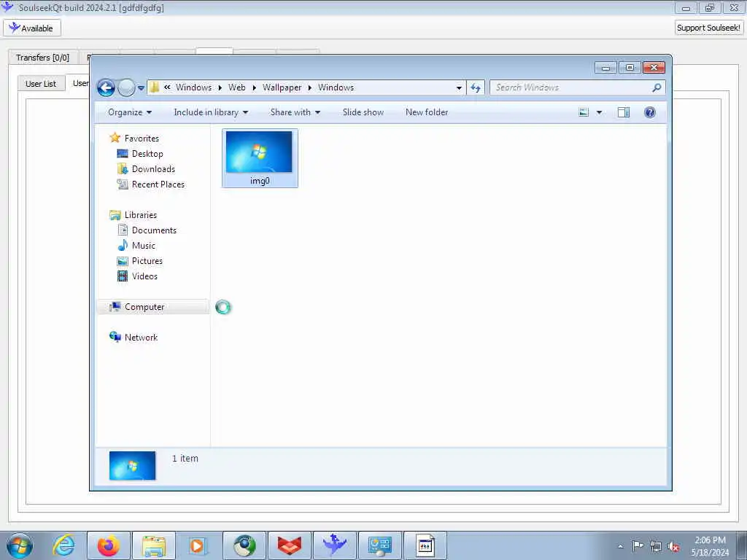Click the document window taskbar icon
This screenshot has height=560, width=747.
(425, 545)
